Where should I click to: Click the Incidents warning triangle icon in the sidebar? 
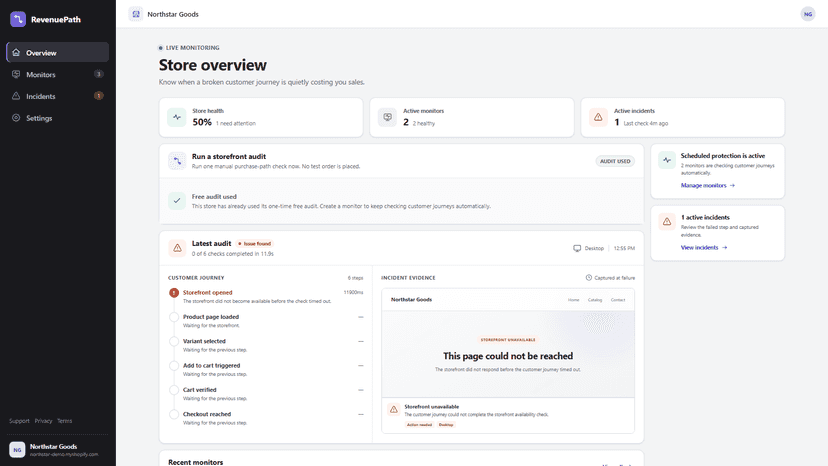tap(16, 96)
